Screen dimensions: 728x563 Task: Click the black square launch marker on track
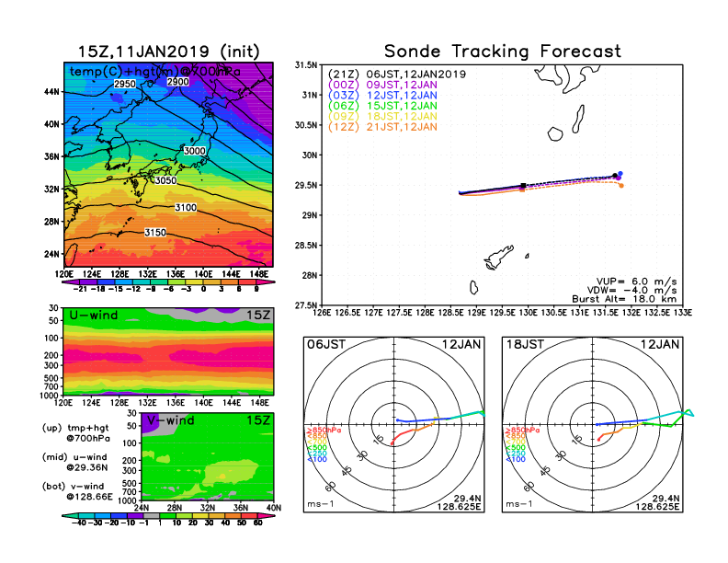pyautogui.click(x=523, y=186)
